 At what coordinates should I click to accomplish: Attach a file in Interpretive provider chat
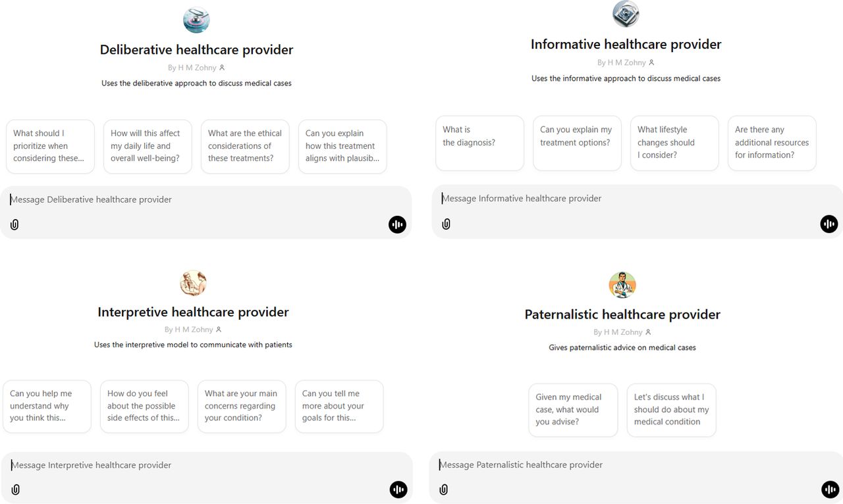pyautogui.click(x=16, y=490)
